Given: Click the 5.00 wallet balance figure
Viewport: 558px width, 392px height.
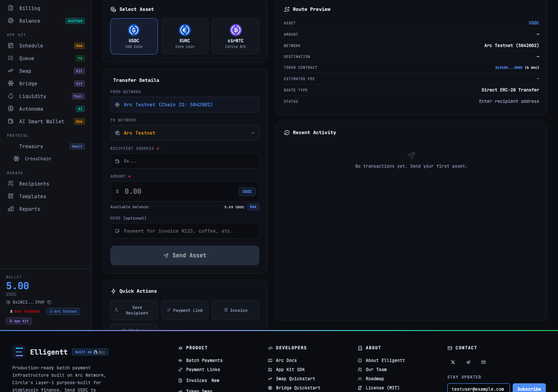Looking at the screenshot, I should [17, 286].
